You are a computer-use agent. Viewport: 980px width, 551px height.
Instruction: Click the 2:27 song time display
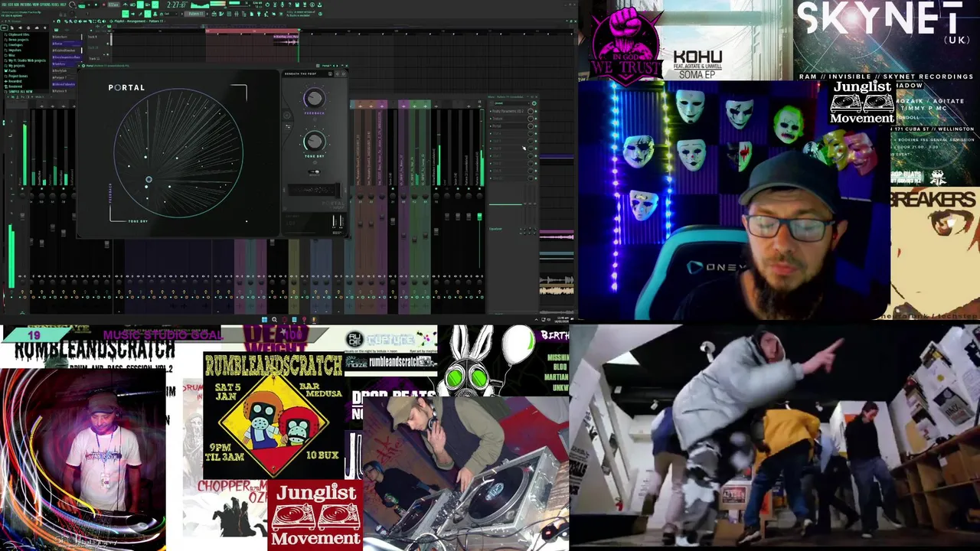pyautogui.click(x=176, y=5)
